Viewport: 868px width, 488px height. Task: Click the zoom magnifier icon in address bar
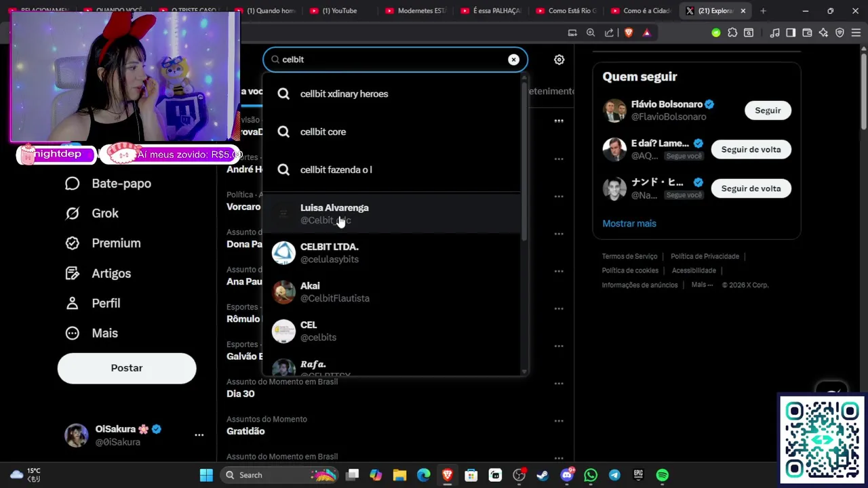pos(591,33)
